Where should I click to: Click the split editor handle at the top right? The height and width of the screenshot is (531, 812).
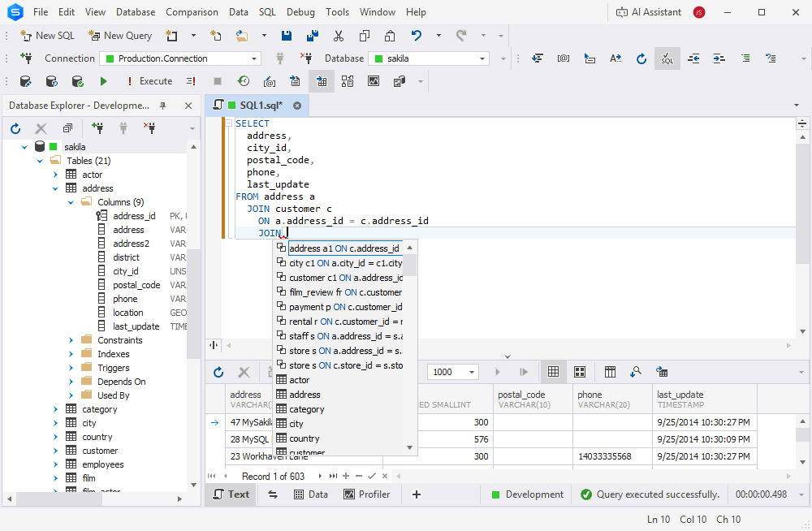(802, 123)
